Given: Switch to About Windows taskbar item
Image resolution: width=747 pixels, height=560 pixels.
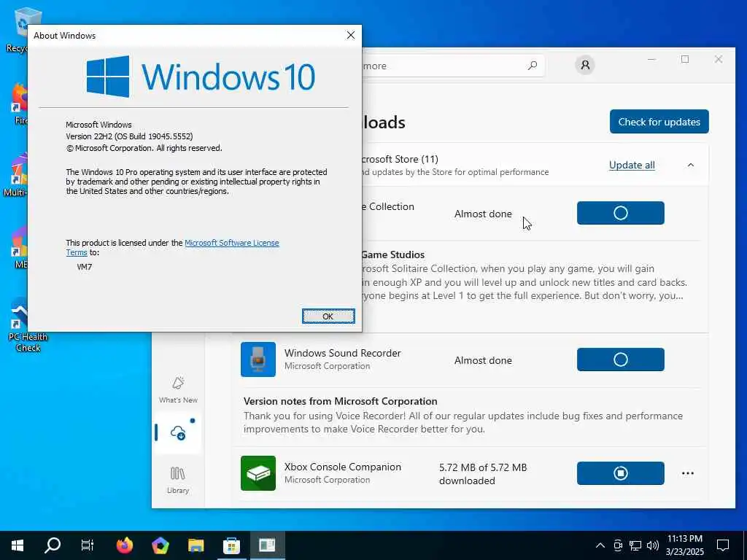Looking at the screenshot, I should 267,545.
